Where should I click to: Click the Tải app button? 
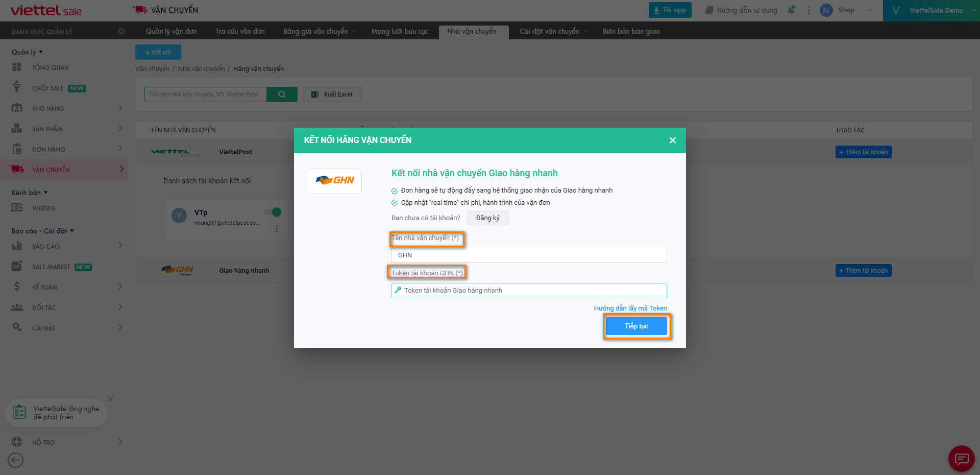670,10
